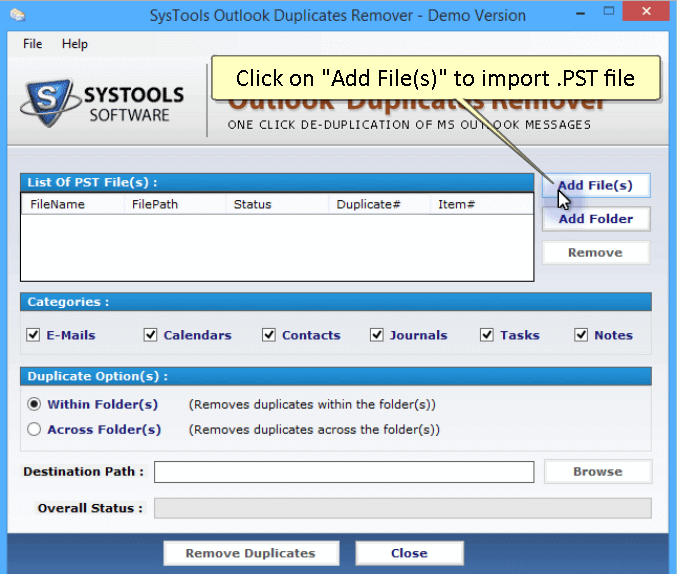Click the SysTools Software logo
This screenshot has width=677, height=574.
pos(102,104)
